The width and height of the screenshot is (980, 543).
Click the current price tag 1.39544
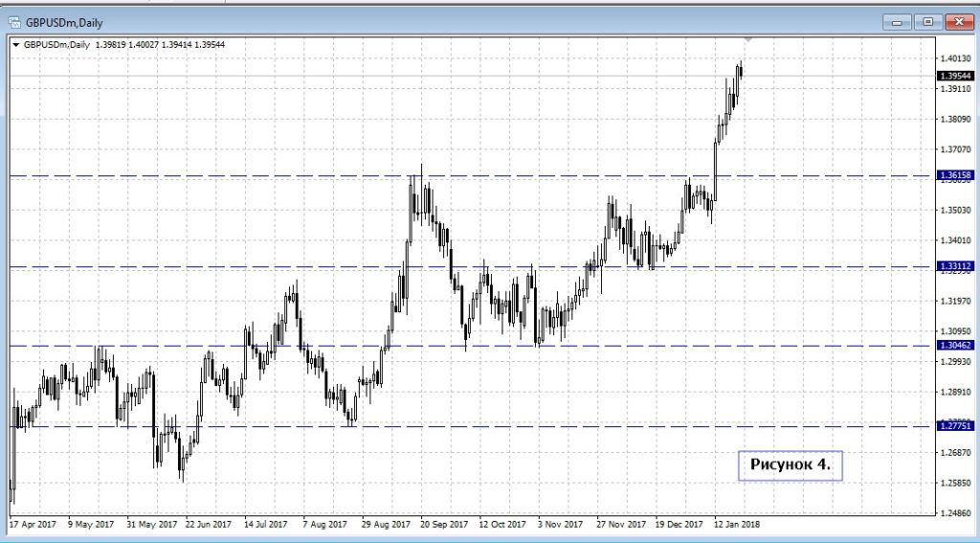tap(957, 75)
